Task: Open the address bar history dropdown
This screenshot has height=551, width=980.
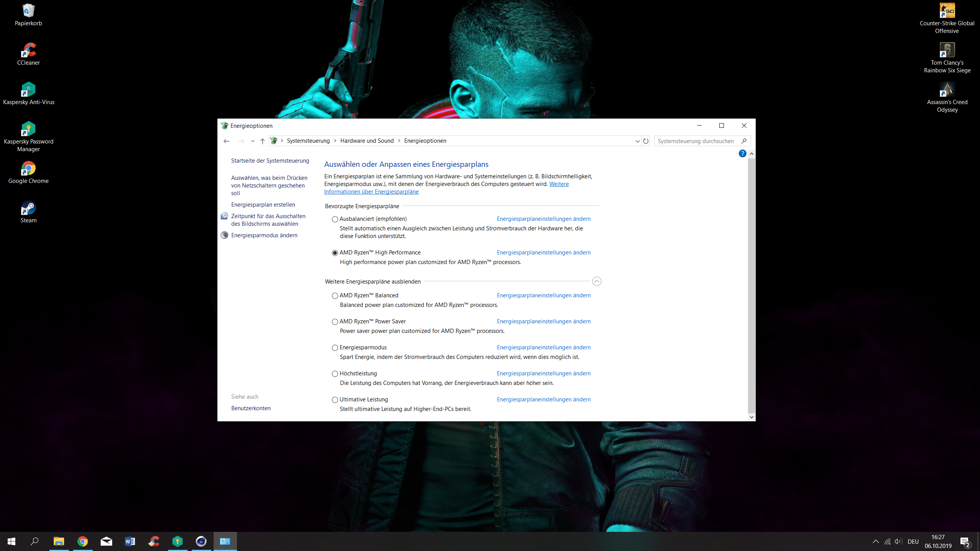Action: (637, 141)
